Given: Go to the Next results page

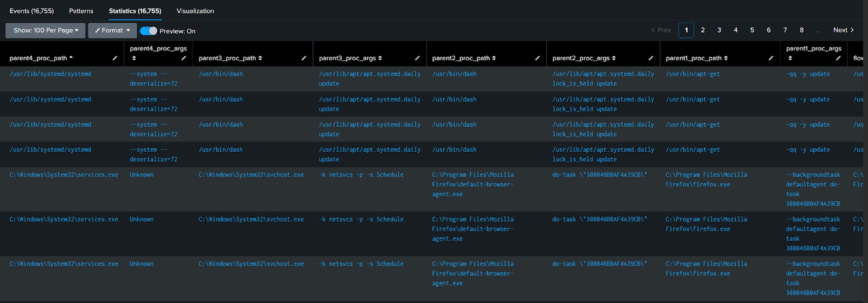Looking at the screenshot, I should click(844, 30).
